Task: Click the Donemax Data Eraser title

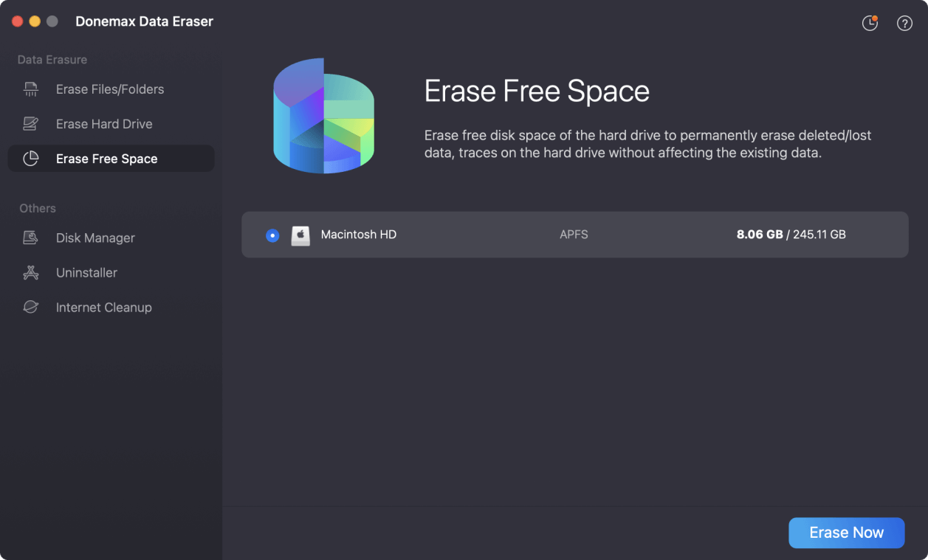Action: [x=143, y=21]
